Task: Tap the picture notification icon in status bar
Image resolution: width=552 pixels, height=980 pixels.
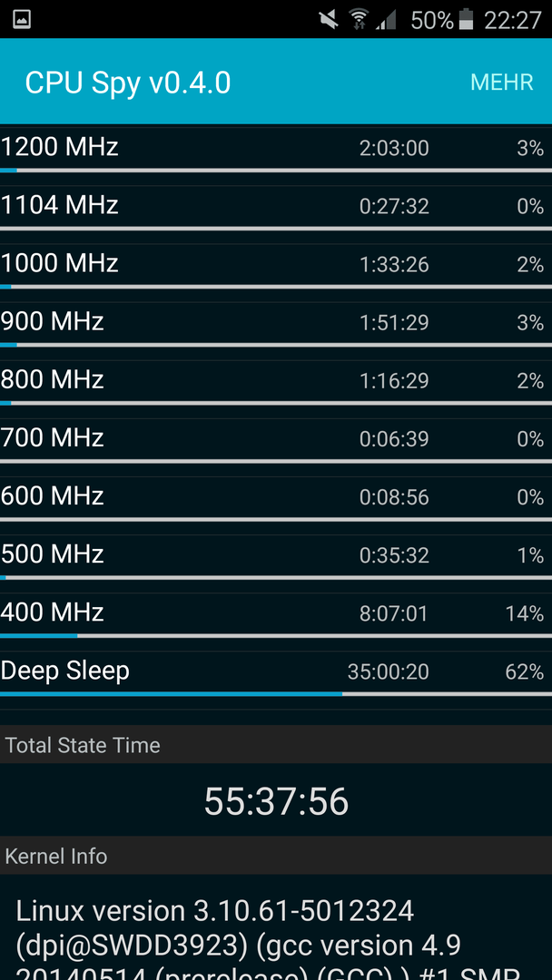Action: point(21,19)
